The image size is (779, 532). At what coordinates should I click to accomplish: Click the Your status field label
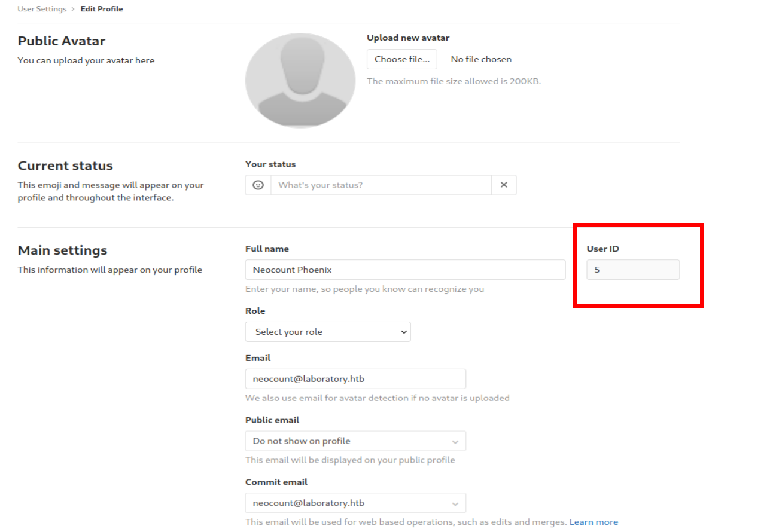tap(270, 164)
